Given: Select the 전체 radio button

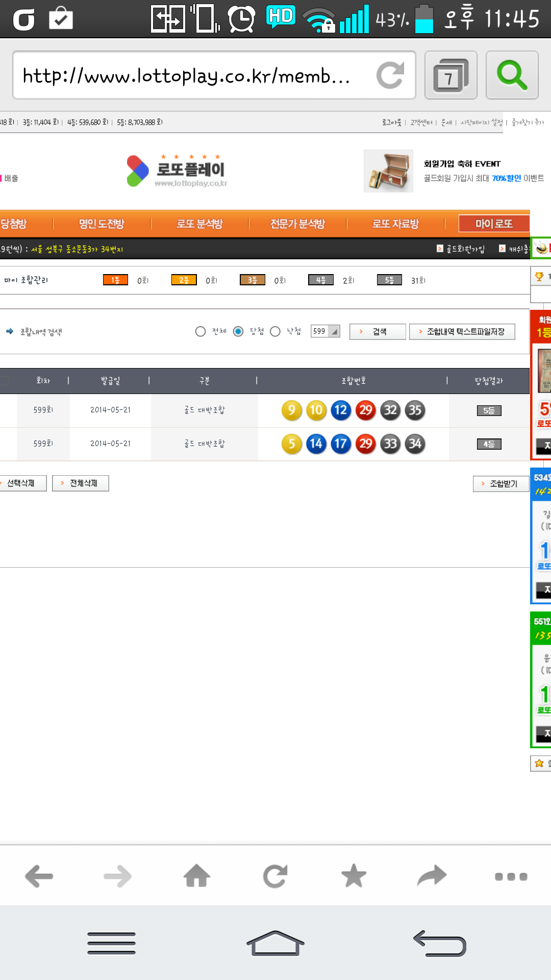Looking at the screenshot, I should point(201,332).
